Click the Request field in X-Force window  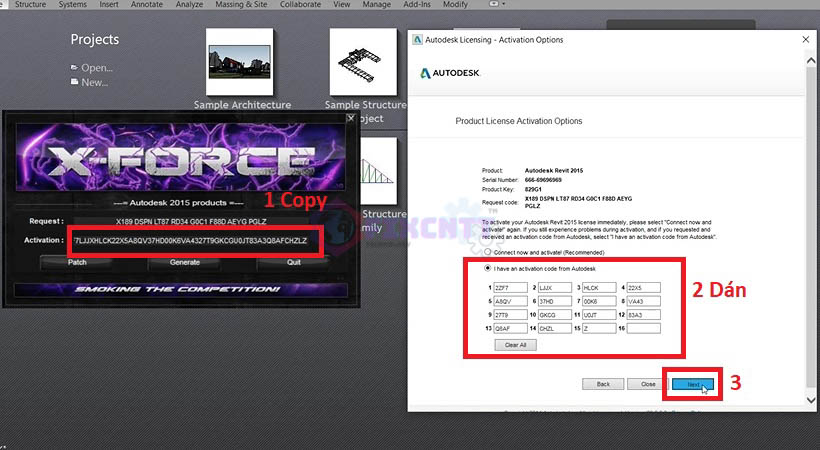tap(191, 221)
